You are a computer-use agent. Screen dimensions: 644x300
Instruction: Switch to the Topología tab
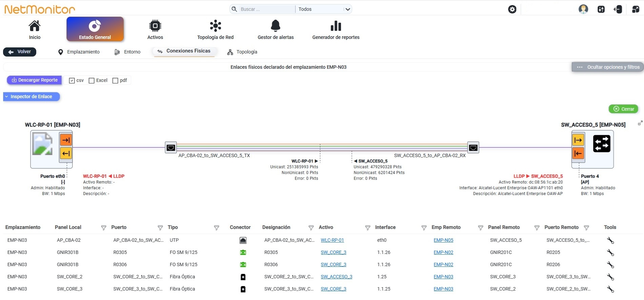[x=242, y=52]
